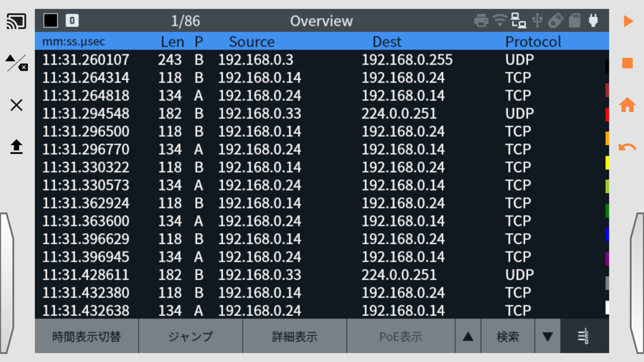Image resolution: width=644 pixels, height=362 pixels.
Task: Select the packet row at 11:31.296770
Action: [x=321, y=149]
